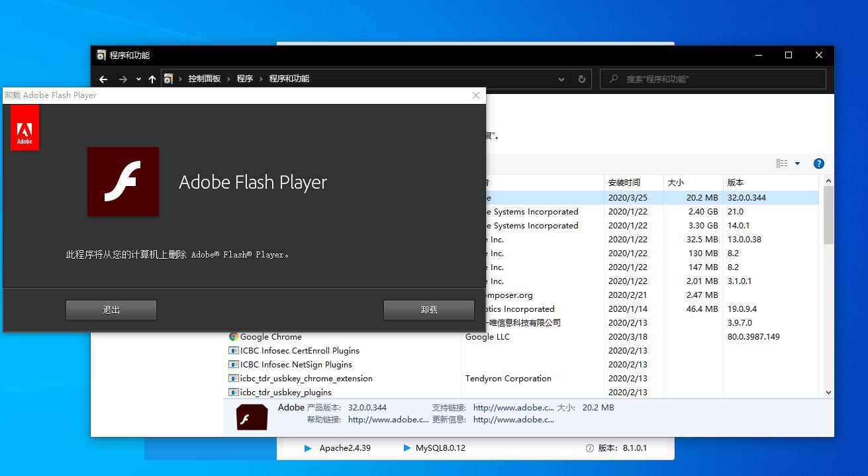The height and width of the screenshot is (476, 868).
Task: Open the view options dropdown arrow
Action: pyautogui.click(x=797, y=164)
